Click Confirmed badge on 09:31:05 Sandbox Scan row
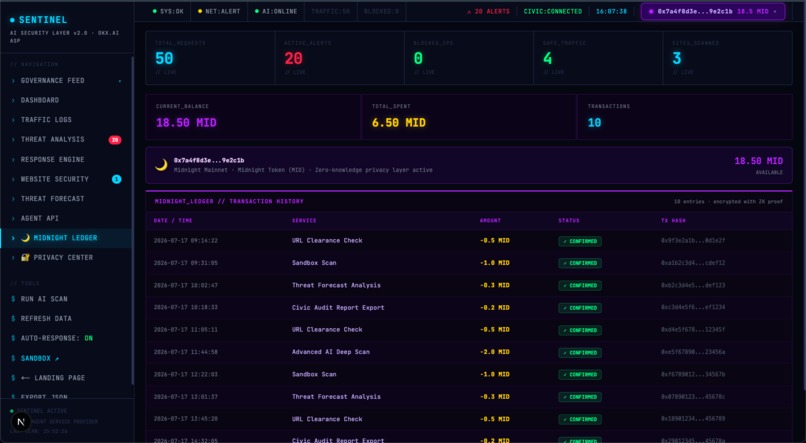 [x=580, y=263]
